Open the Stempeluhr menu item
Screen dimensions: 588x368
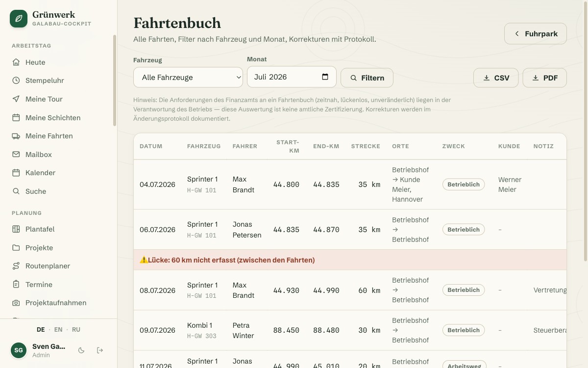[59, 80]
